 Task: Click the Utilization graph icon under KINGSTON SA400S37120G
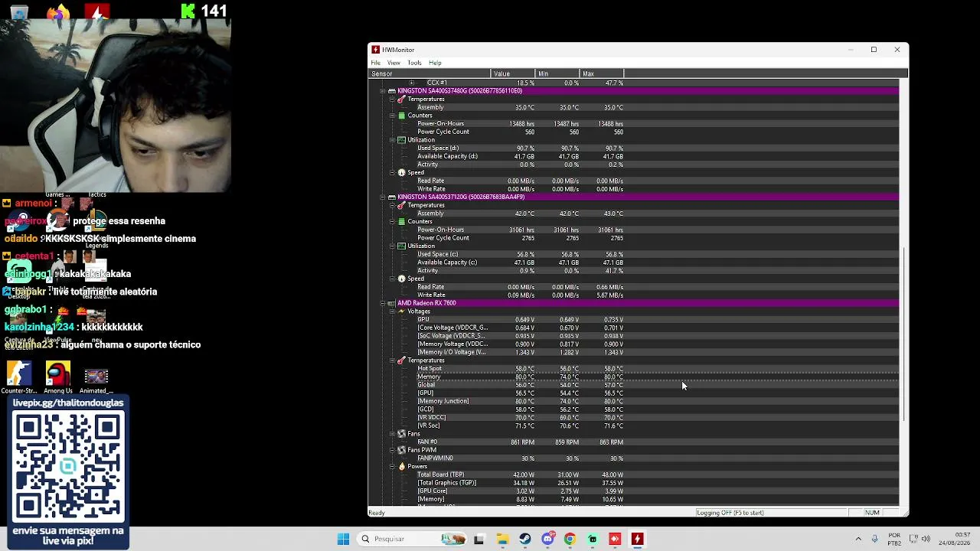(401, 246)
